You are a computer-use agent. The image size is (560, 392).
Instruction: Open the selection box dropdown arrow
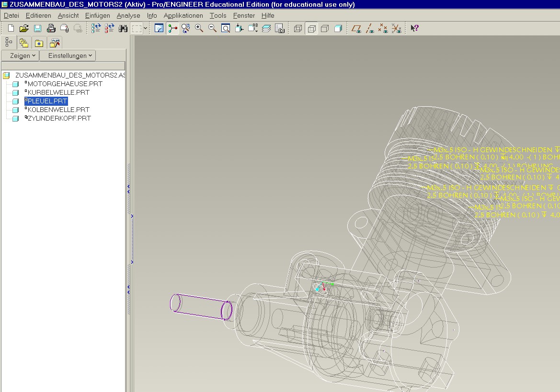click(146, 28)
